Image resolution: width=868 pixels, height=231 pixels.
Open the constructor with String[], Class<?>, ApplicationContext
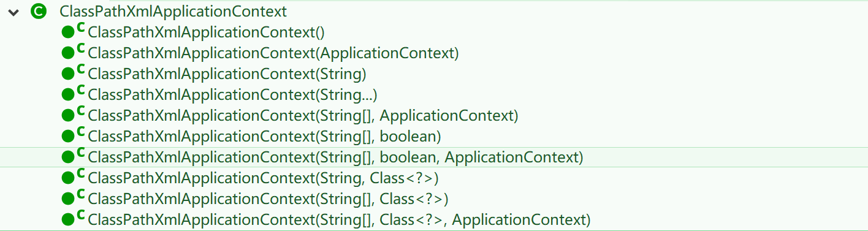click(x=340, y=220)
